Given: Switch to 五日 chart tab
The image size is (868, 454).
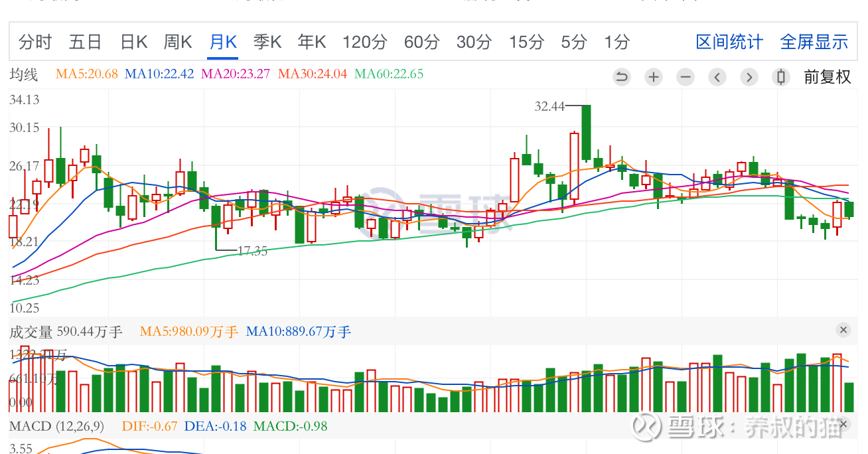Looking at the screenshot, I should tap(86, 42).
